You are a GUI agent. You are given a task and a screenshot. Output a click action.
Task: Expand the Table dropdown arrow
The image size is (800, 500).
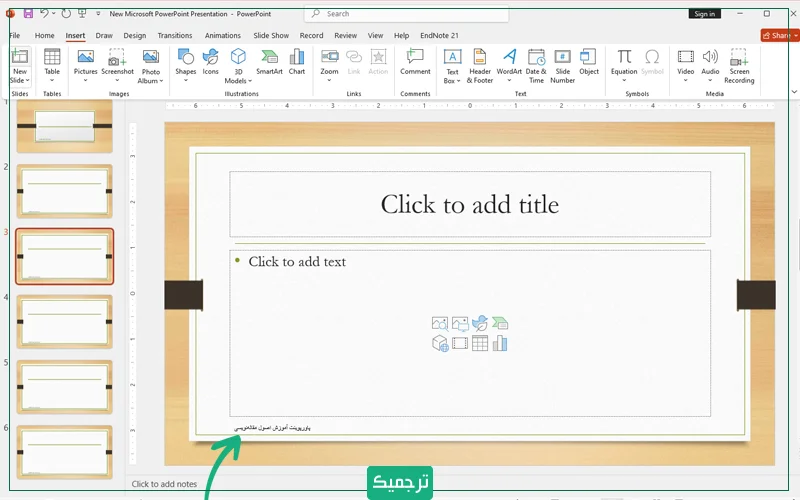pyautogui.click(x=52, y=81)
